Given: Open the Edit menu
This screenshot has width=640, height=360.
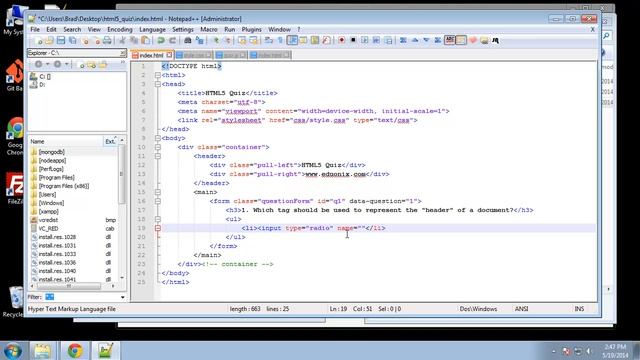Looking at the screenshot, I should [51, 29].
